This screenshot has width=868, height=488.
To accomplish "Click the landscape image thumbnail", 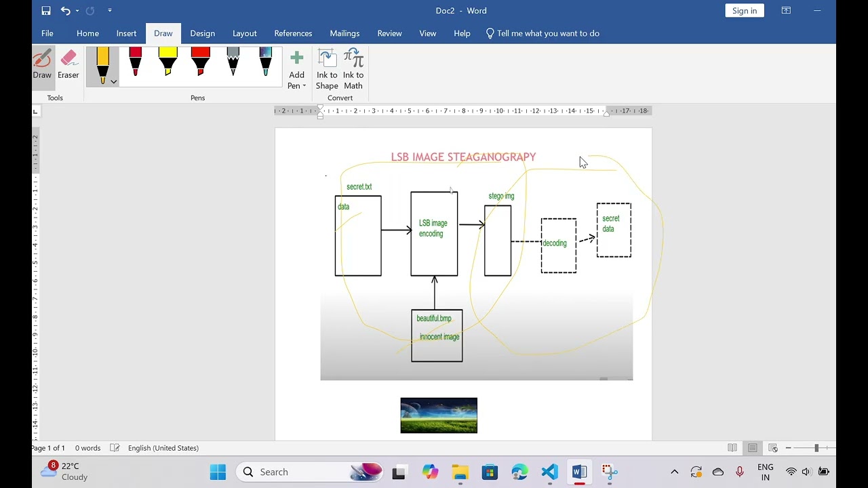I will pyautogui.click(x=439, y=415).
